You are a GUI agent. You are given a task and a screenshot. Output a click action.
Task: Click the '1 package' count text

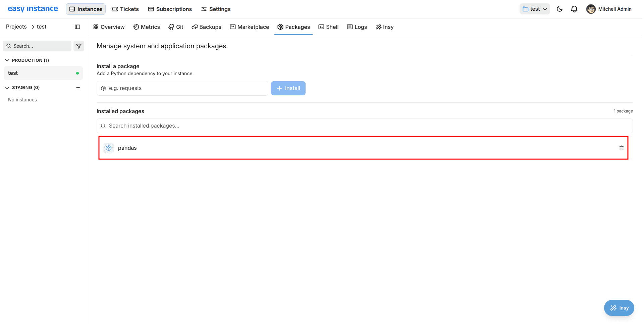click(623, 111)
